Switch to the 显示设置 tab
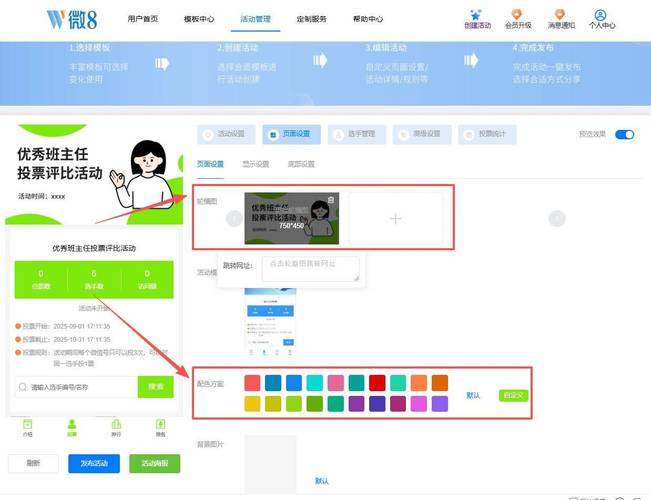 tap(256, 164)
